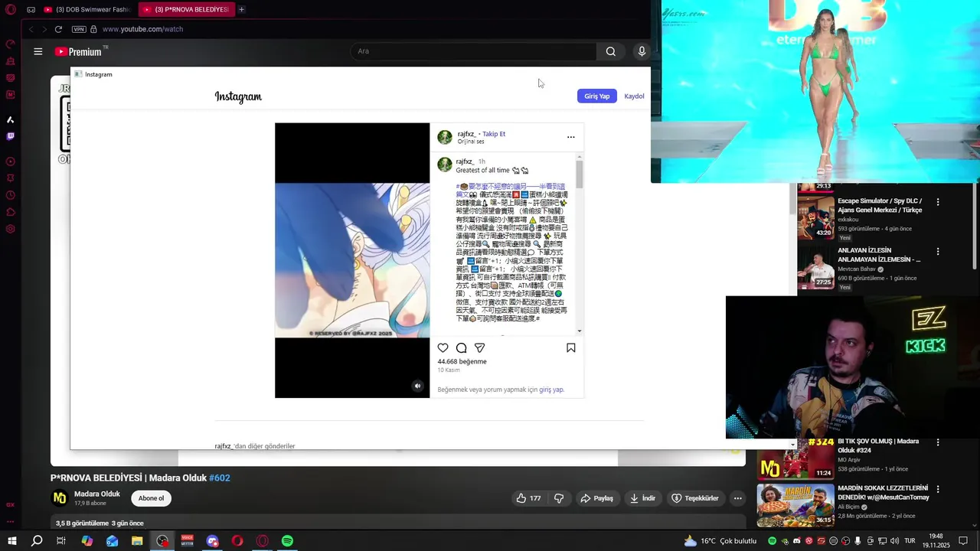Click the YouTube search magnifier button
980x551 pixels.
(x=610, y=51)
